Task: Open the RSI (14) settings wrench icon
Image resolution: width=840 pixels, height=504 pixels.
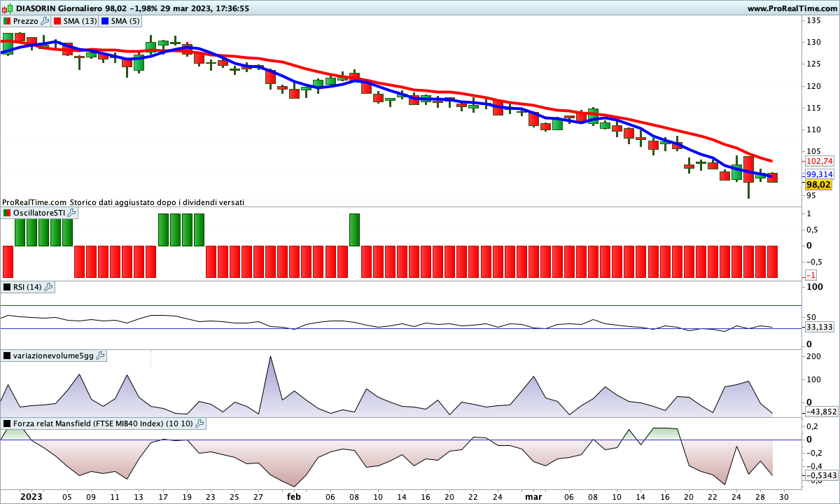Action: 49,287
